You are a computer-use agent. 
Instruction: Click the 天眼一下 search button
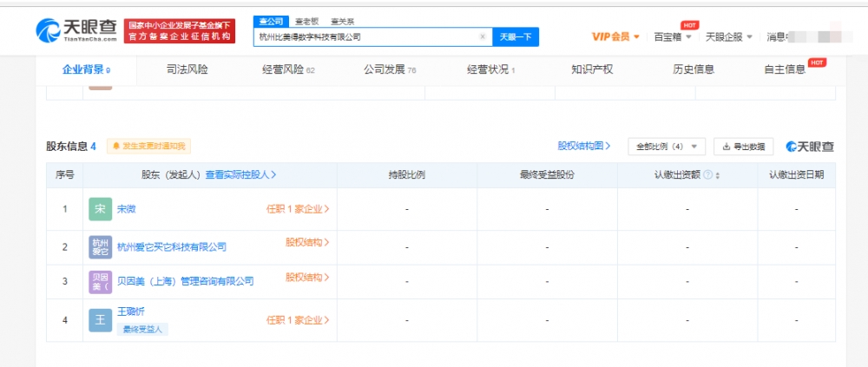click(x=516, y=36)
